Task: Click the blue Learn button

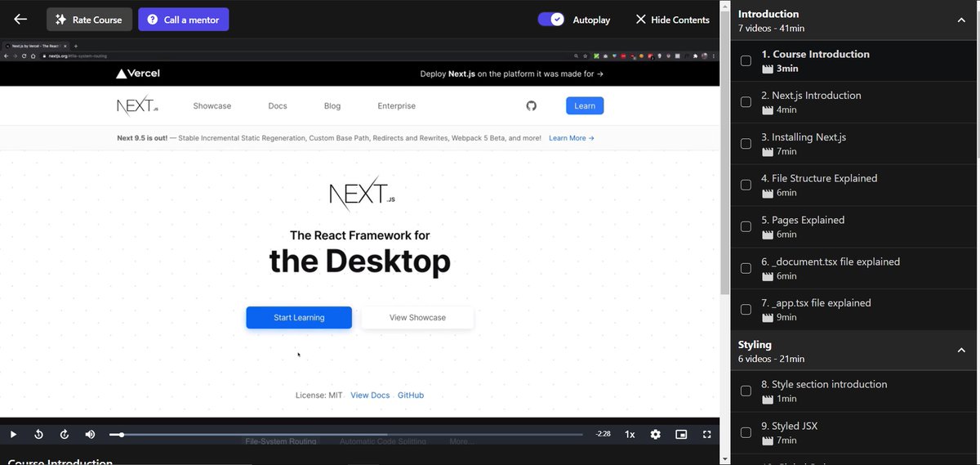Action: 585,105
